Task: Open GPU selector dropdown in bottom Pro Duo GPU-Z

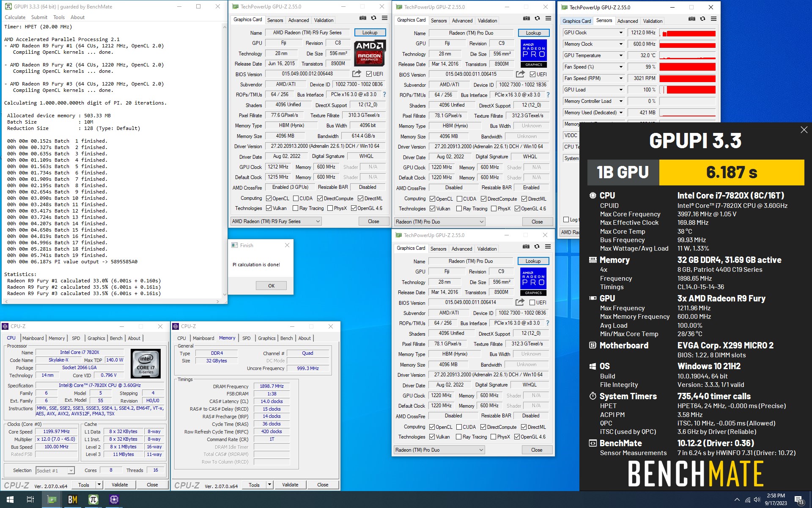Action: click(x=439, y=450)
